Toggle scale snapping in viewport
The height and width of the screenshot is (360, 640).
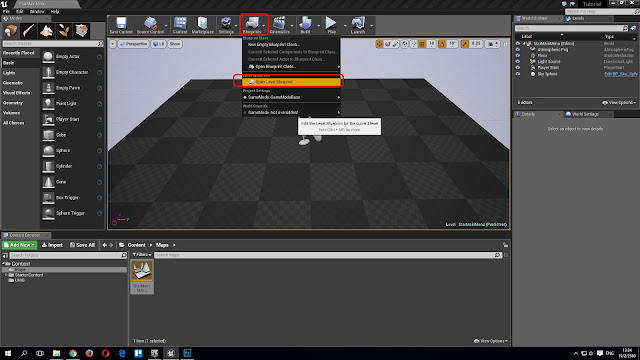pos(464,44)
